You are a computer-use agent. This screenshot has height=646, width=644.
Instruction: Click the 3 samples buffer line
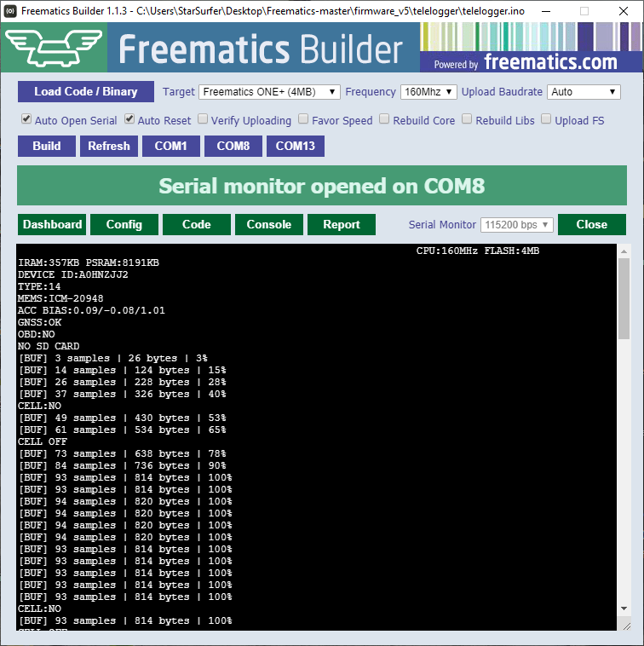pos(112,359)
